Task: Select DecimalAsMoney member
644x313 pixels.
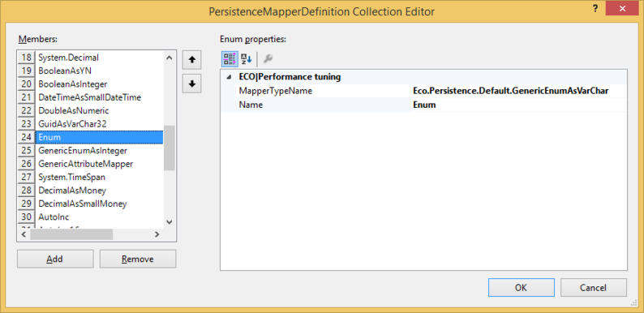Action: pos(99,191)
